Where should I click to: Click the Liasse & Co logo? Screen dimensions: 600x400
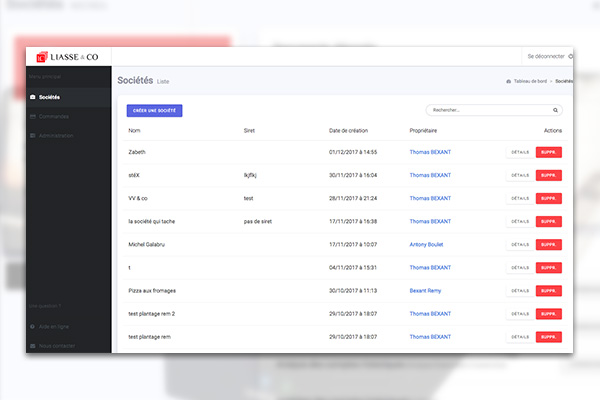click(x=67, y=57)
